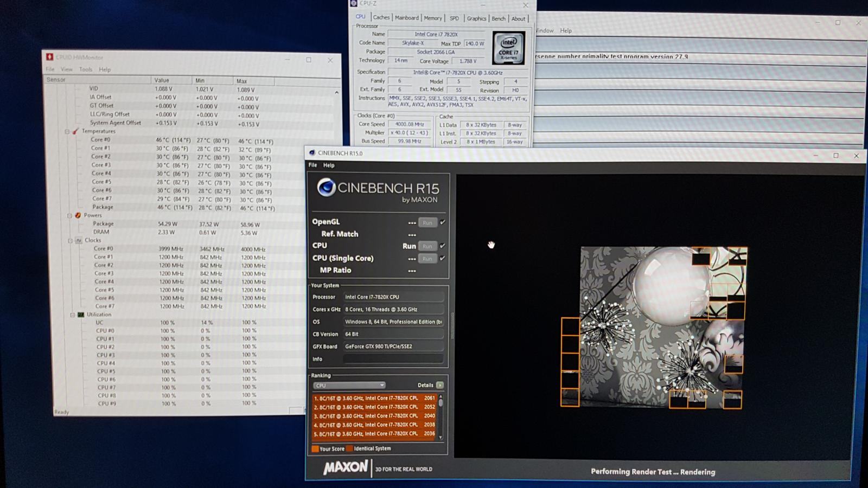Click the CPU-Z app icon in title bar
Viewport: 868px width, 488px height.
coord(354,3)
